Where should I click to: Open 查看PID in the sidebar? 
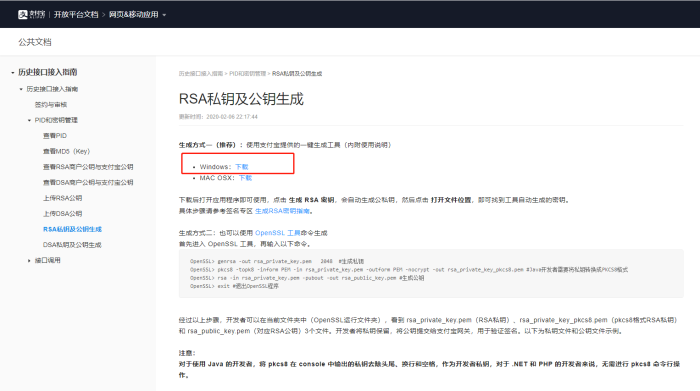click(x=55, y=136)
